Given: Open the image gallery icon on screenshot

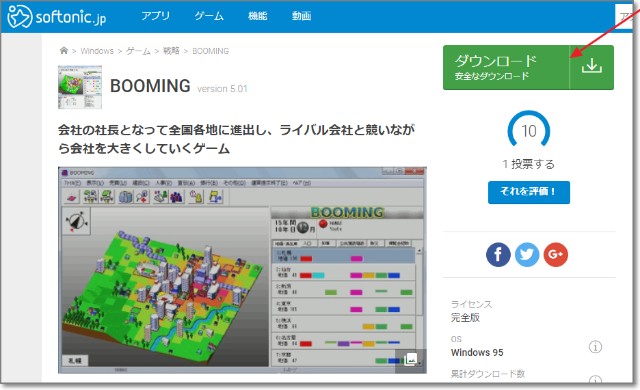Looking at the screenshot, I should point(411,360).
